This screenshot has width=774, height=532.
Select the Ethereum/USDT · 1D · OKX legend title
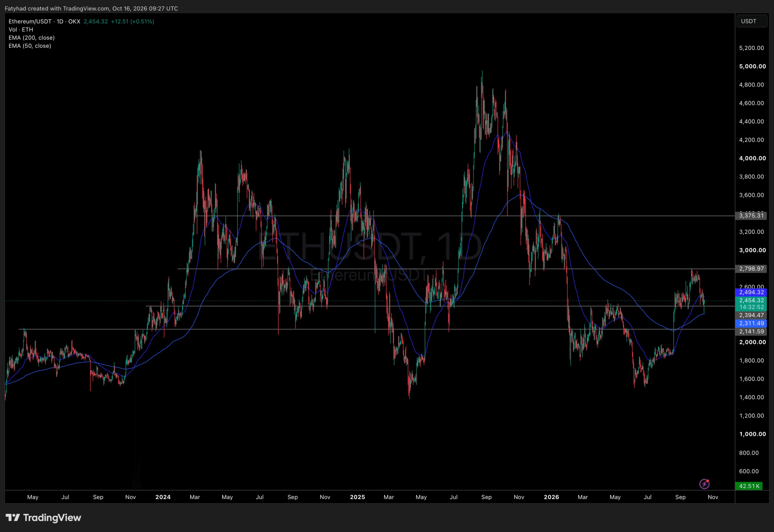pos(44,21)
